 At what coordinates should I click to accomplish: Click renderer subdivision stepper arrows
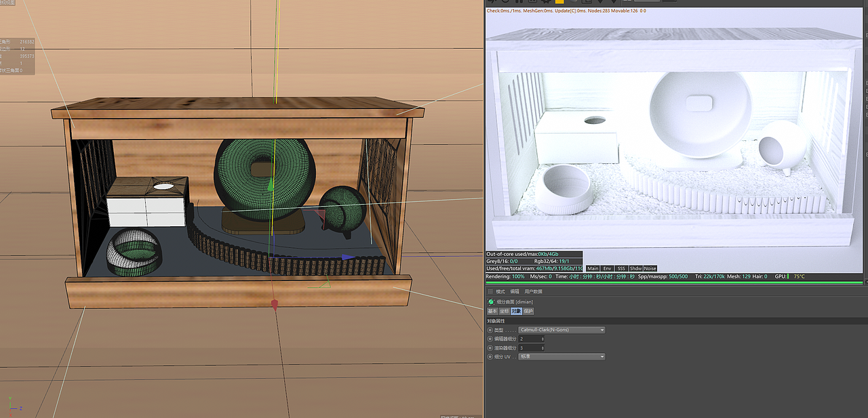[x=542, y=348]
